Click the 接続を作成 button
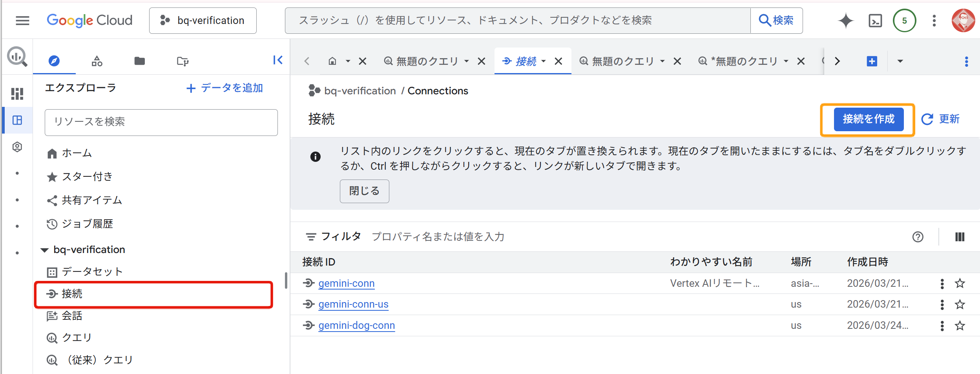 pyautogui.click(x=869, y=119)
